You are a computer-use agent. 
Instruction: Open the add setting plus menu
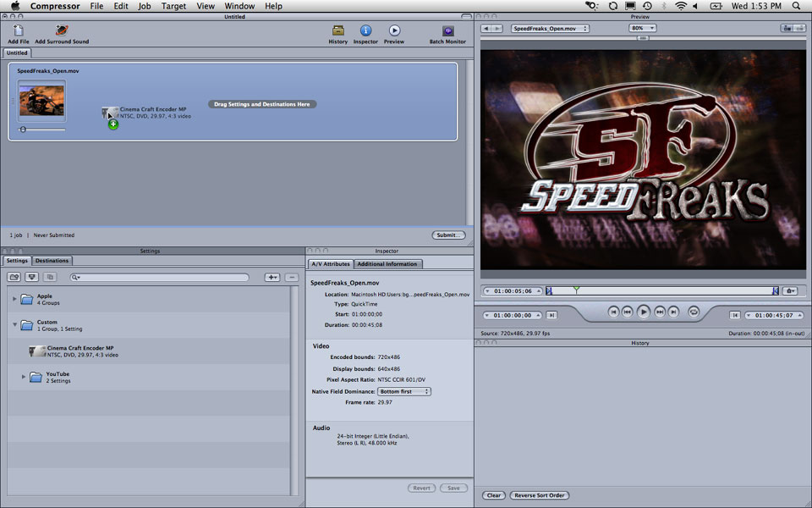tap(272, 278)
